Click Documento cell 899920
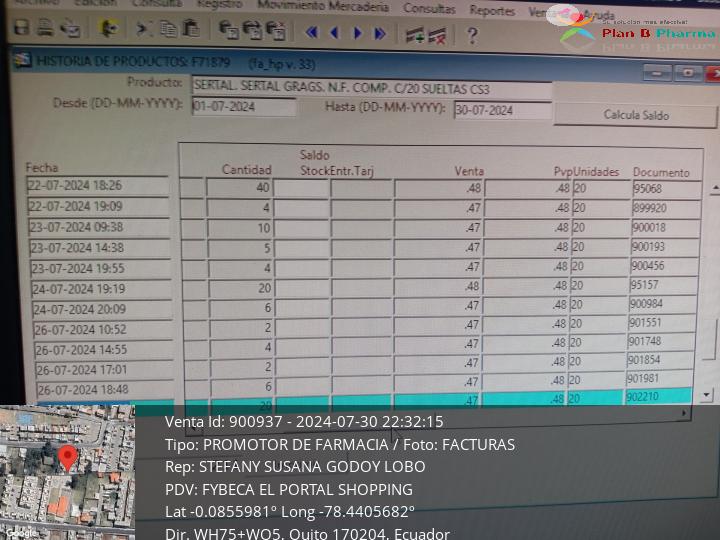 pyautogui.click(x=666, y=208)
